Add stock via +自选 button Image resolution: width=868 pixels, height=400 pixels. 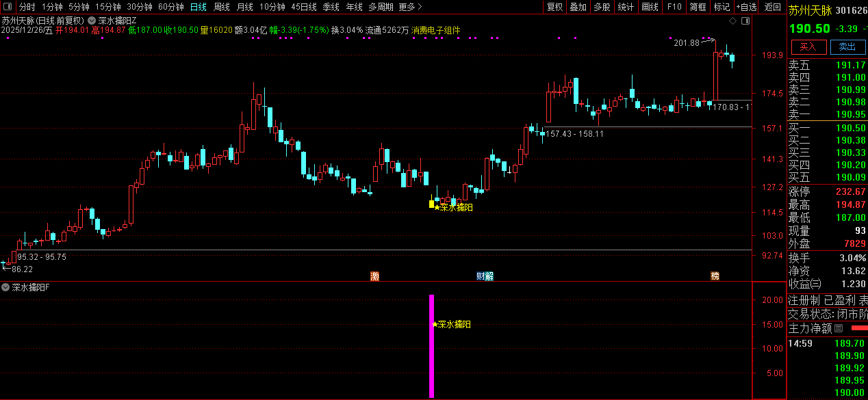coord(747,7)
